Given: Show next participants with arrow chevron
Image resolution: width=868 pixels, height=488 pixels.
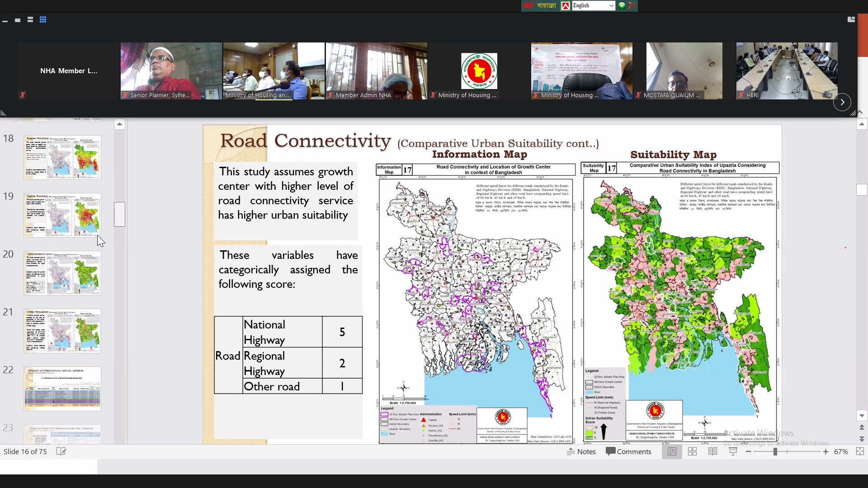Looking at the screenshot, I should point(842,103).
